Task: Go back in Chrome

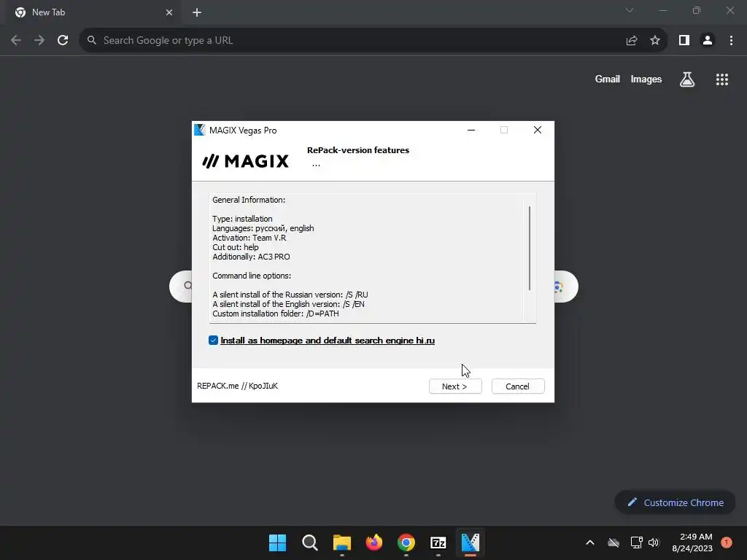Action: pos(16,41)
